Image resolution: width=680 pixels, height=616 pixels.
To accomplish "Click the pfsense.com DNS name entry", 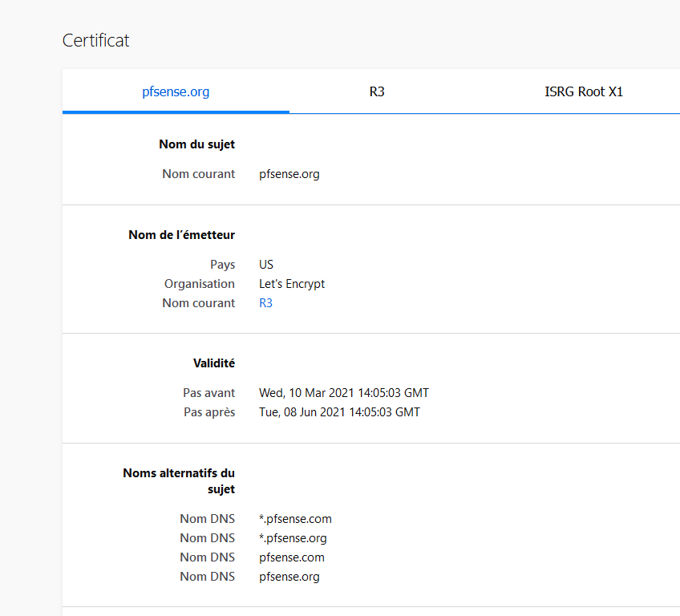I will tap(292, 557).
